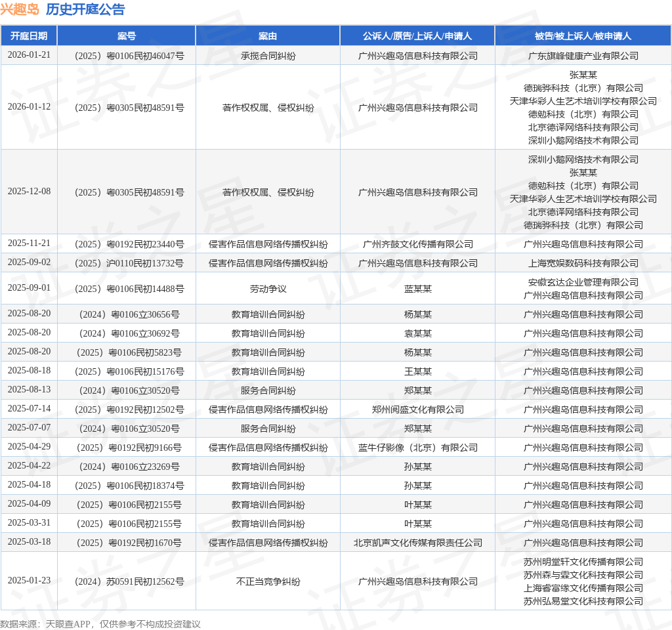The image size is (672, 630).
Task: Click plaintiff 北京凯声文化传媒有限责任公司
Action: click(x=418, y=543)
